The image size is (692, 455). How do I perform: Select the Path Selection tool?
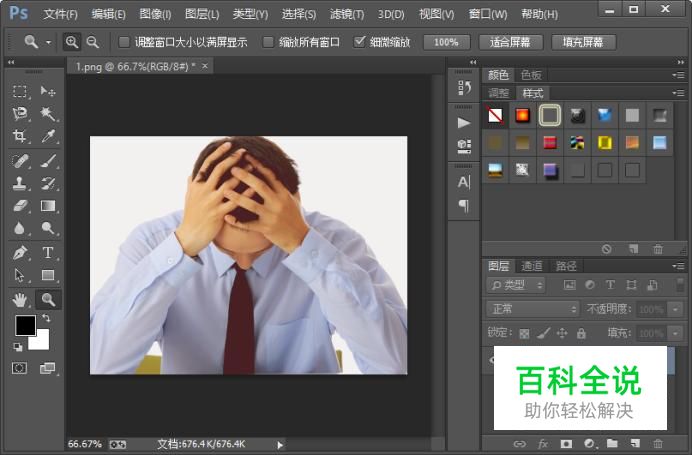(x=19, y=275)
